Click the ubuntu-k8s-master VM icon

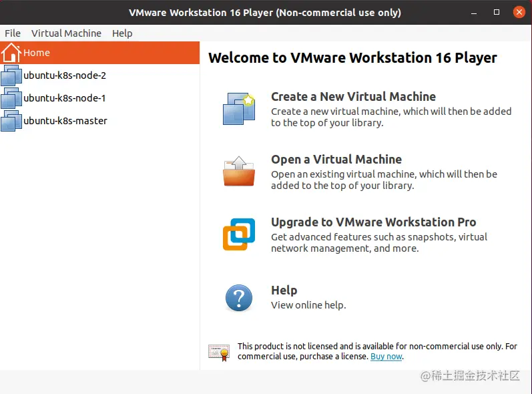(11, 121)
